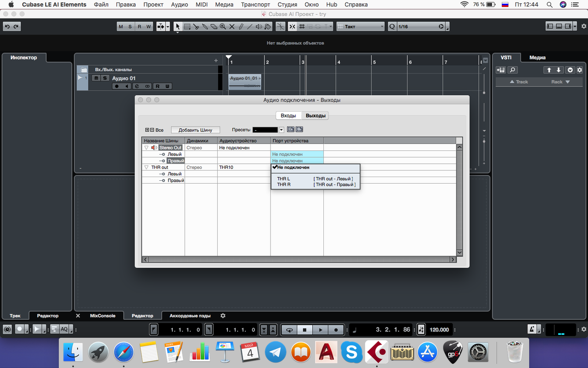Click VSTi show next instrument down arrow
The image size is (588, 368).
[559, 70]
